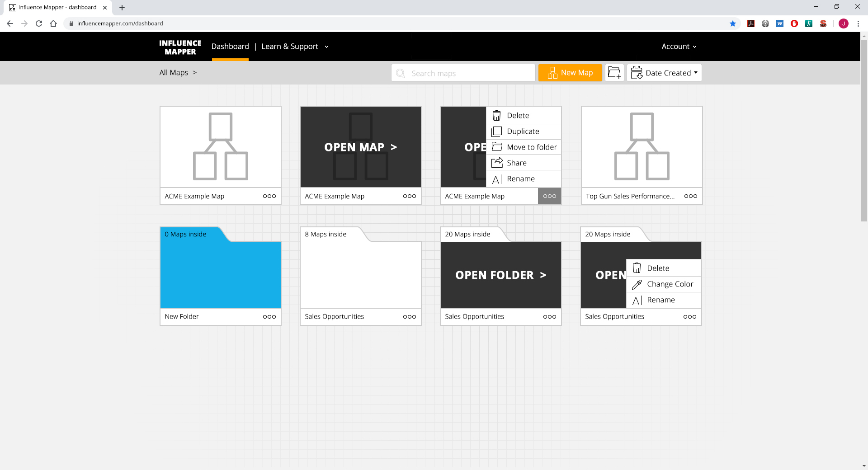868x470 pixels.
Task: Click the Search maps field
Action: point(463,73)
